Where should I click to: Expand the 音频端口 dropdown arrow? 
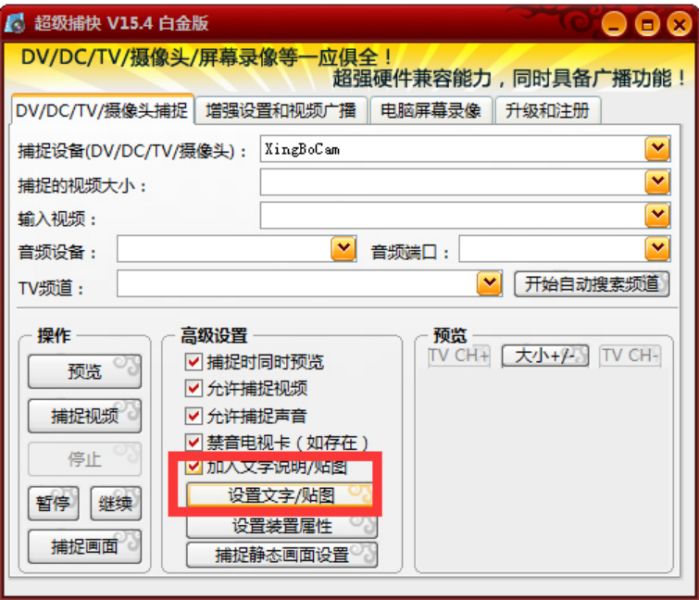(x=657, y=249)
